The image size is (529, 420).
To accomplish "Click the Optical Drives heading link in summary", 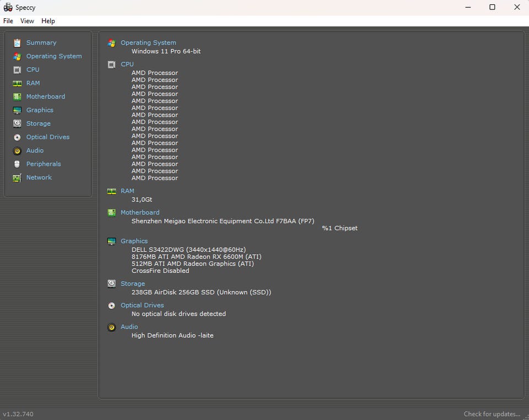I will point(142,306).
